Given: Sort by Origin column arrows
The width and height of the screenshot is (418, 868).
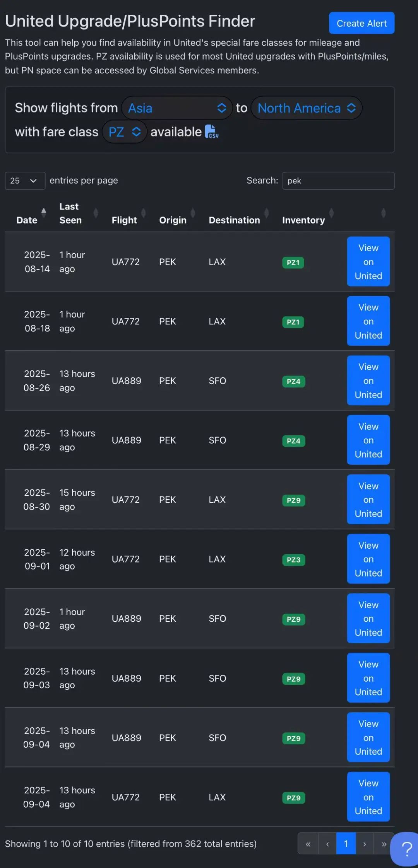Looking at the screenshot, I should 193,213.
